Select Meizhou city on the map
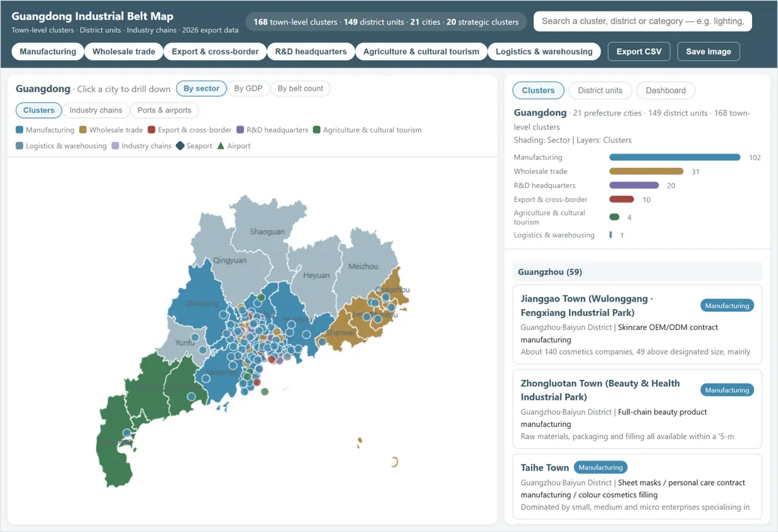This screenshot has width=778, height=532. (x=362, y=266)
